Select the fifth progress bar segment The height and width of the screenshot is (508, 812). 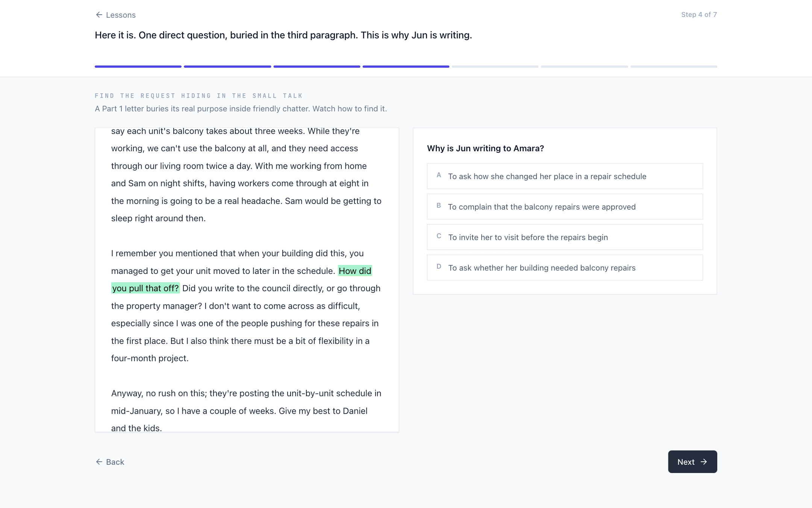coord(495,67)
